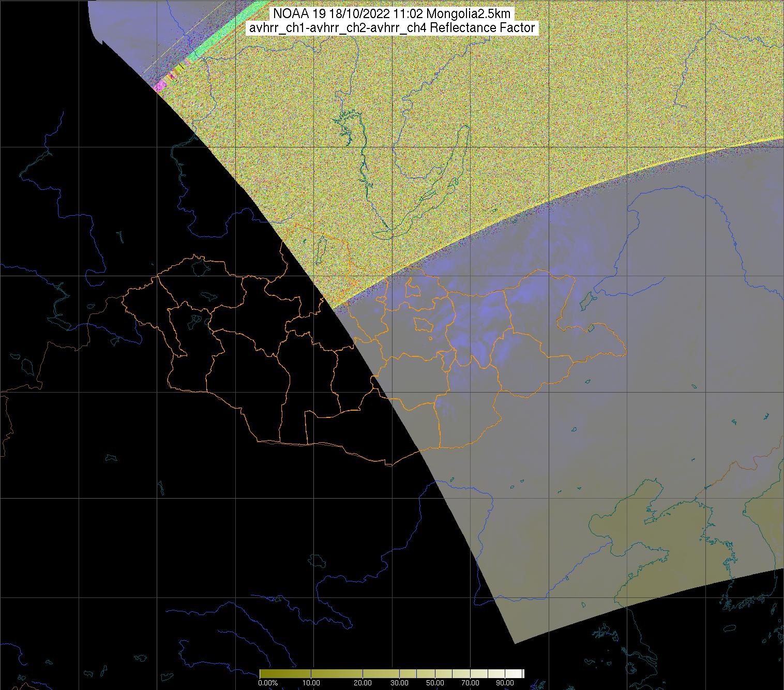Click the 50.00 colorbar tick label
784x690 pixels.
click(x=435, y=683)
